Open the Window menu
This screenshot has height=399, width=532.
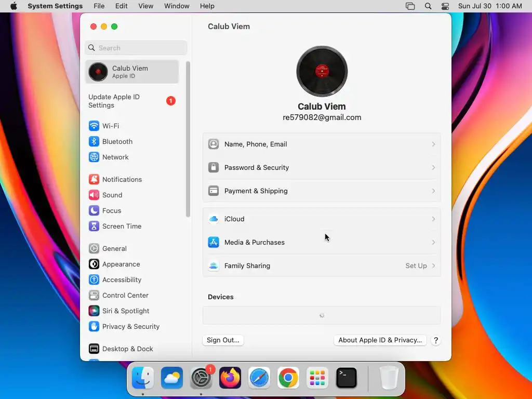177,6
